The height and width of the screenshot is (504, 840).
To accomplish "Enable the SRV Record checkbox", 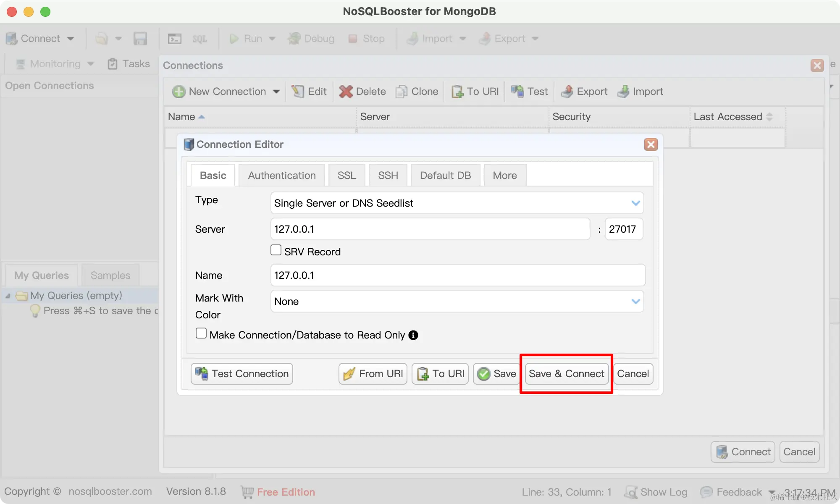I will (x=276, y=250).
